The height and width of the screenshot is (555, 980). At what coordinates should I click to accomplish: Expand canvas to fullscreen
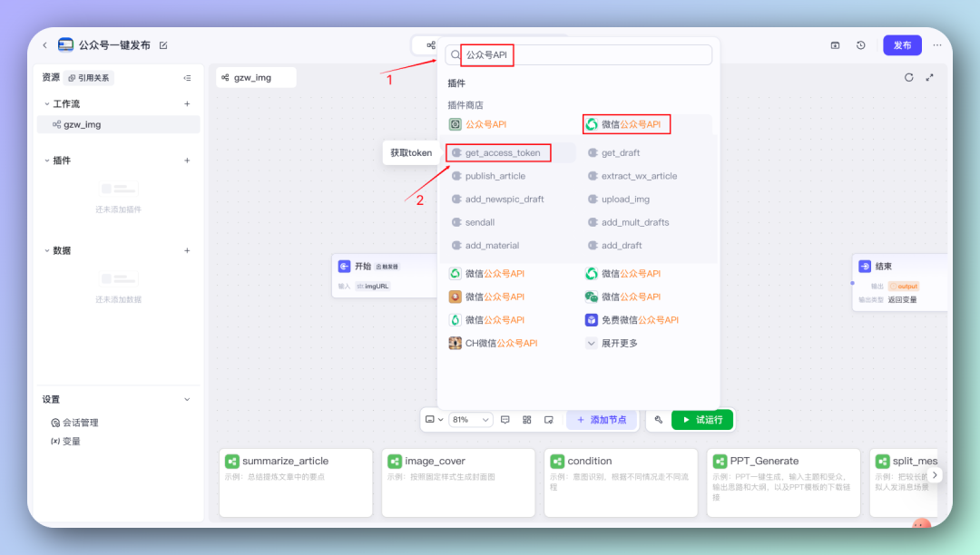click(x=929, y=77)
